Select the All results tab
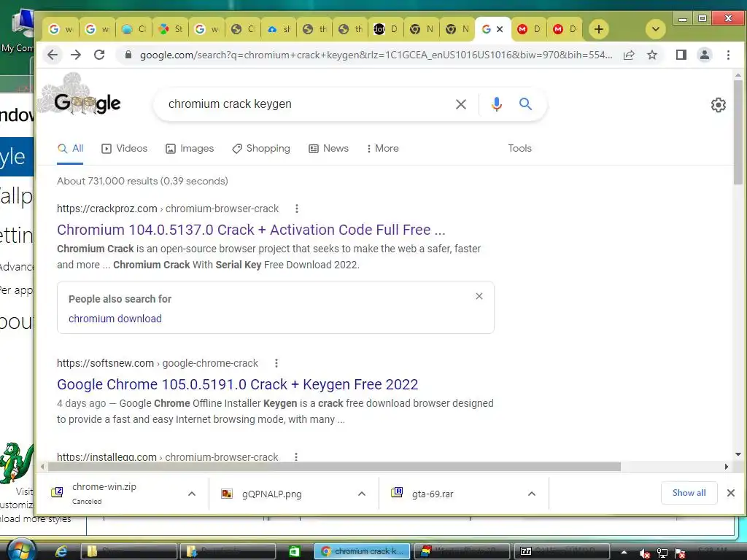The height and width of the screenshot is (560, 747). point(70,149)
